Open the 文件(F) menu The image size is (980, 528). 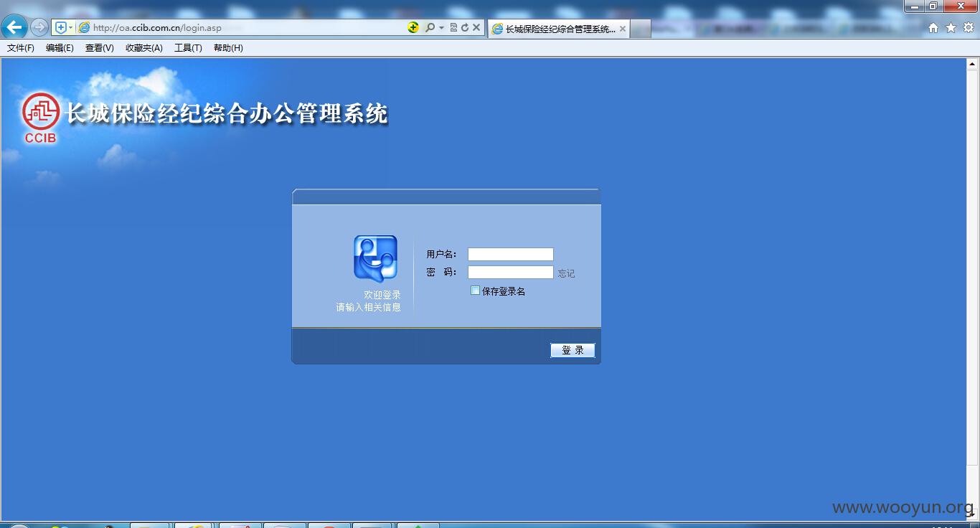tap(21, 48)
